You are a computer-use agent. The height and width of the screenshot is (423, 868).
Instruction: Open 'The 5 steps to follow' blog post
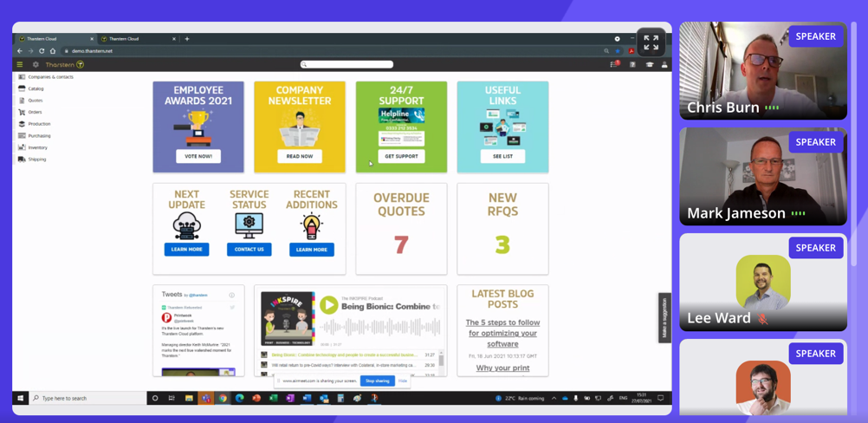click(x=502, y=334)
